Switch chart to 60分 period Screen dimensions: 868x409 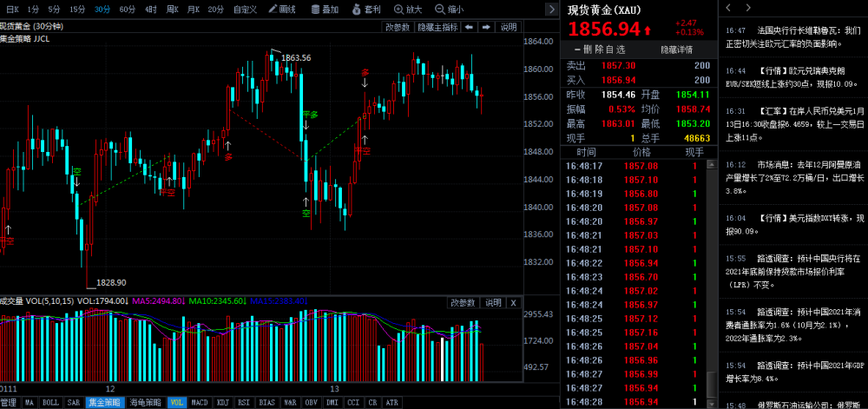[x=128, y=9]
